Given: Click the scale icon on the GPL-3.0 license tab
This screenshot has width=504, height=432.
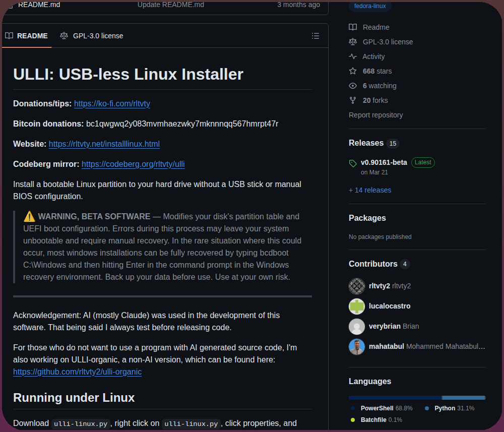Looking at the screenshot, I should pos(64,36).
